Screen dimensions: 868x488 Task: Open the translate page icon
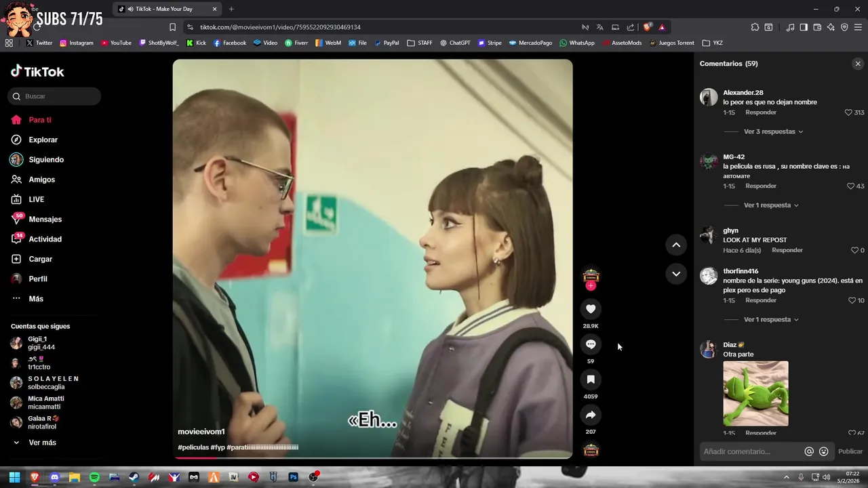[x=600, y=27]
